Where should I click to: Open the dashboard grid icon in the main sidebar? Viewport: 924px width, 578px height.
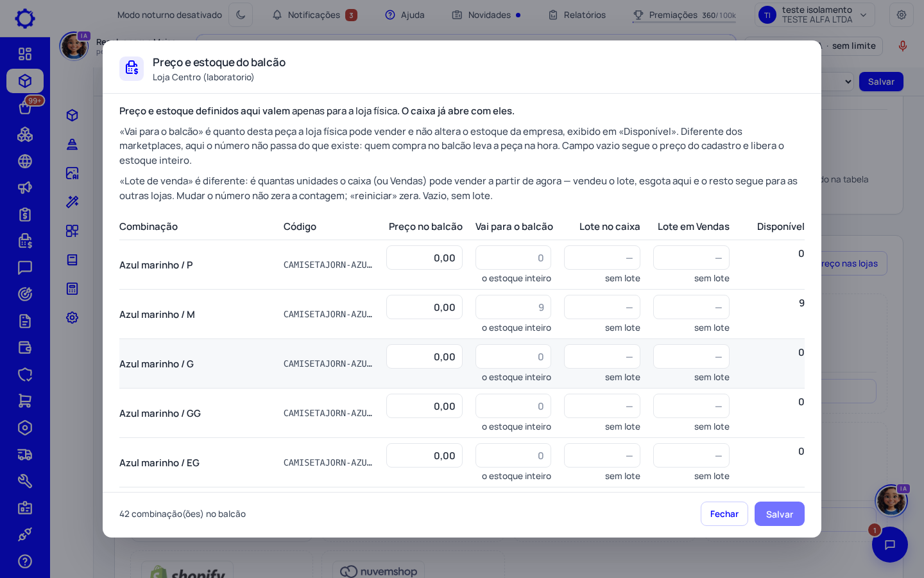tap(25, 54)
